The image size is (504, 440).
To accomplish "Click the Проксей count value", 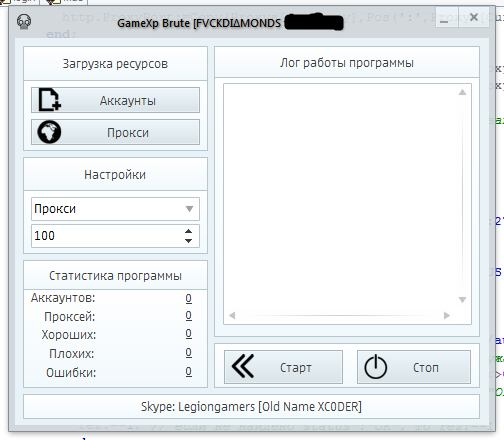I will pyautogui.click(x=188, y=315).
